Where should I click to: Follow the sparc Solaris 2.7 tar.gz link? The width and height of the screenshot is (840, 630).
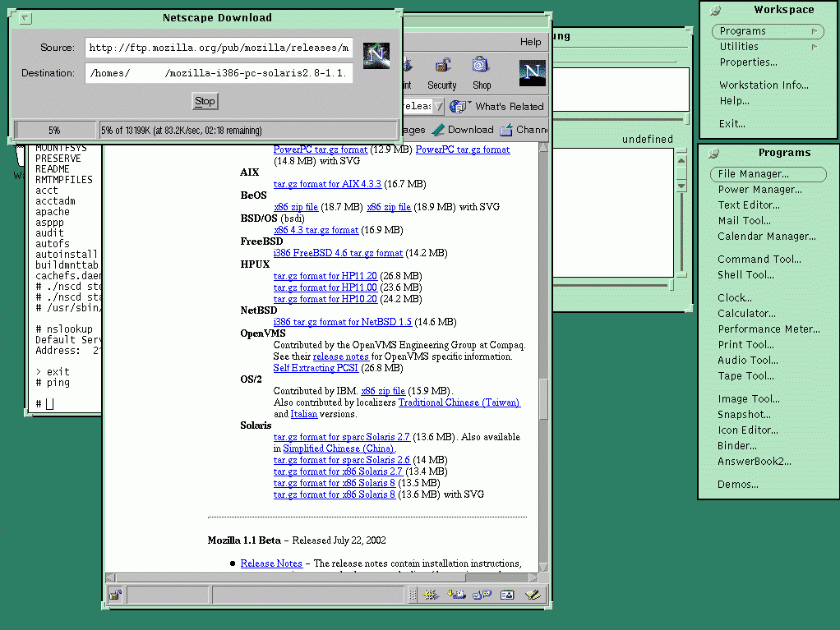pos(342,437)
